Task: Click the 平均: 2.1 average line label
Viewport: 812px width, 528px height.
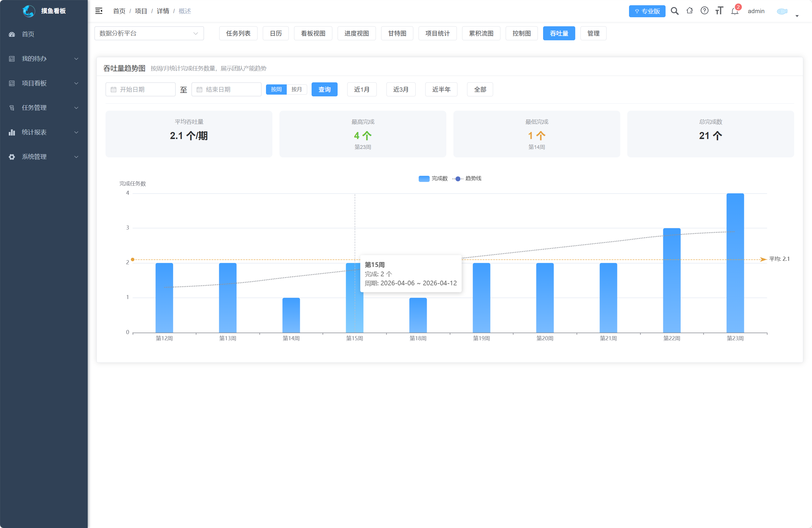Action: (779, 259)
